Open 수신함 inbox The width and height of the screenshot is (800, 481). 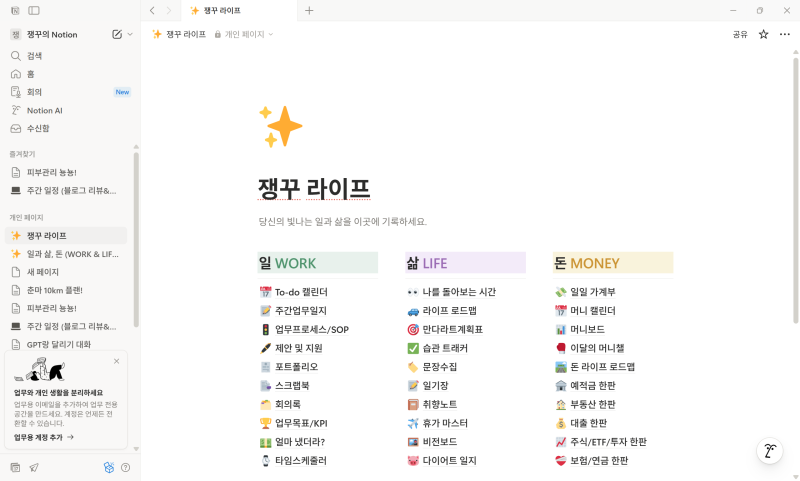pos(66,128)
